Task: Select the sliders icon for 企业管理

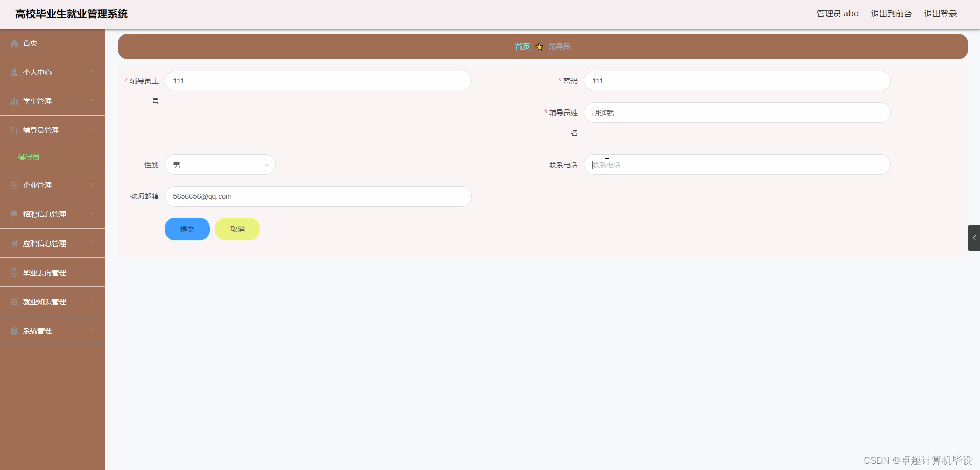Action: point(13,185)
